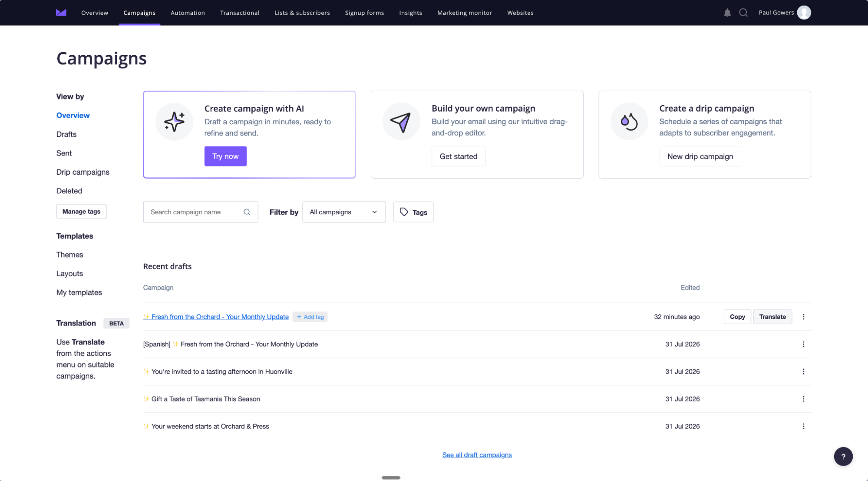
Task: Open the Automation tab
Action: coord(188,13)
